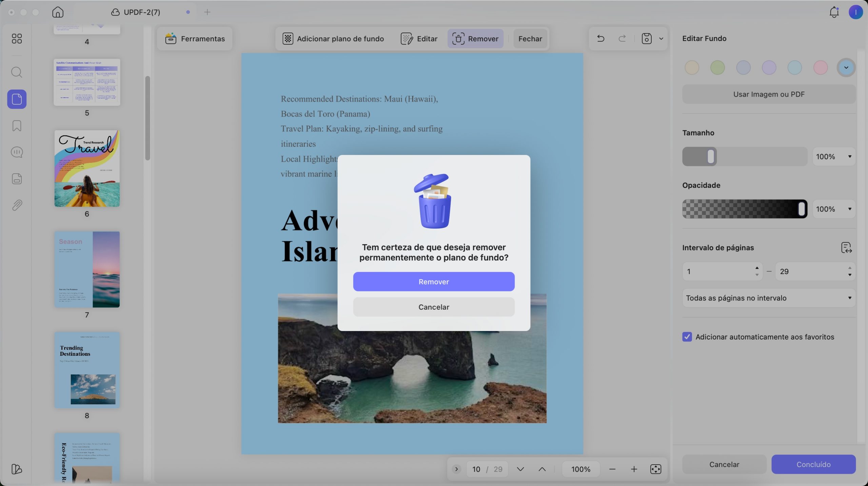Open the comments panel icon
This screenshot has width=868, height=486.
17,152
